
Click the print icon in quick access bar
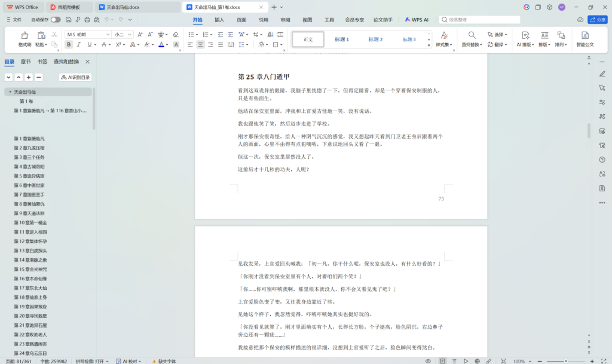(x=87, y=20)
